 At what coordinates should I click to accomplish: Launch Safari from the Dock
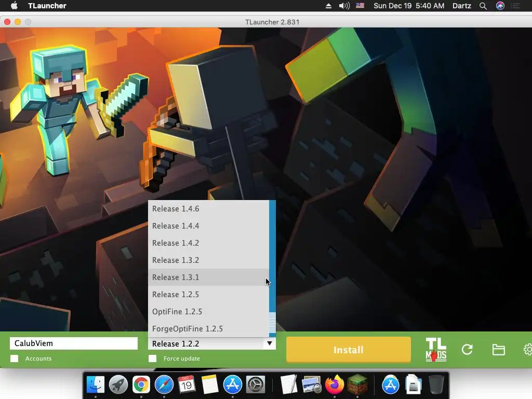[164, 385]
